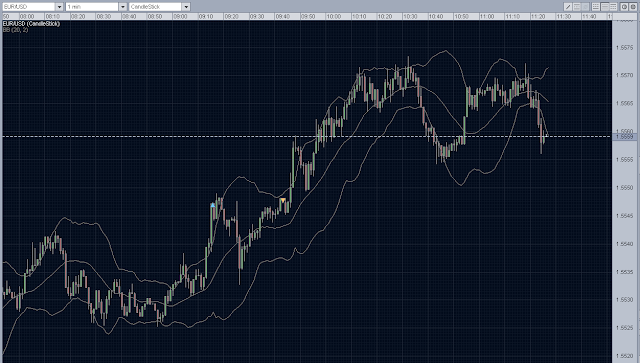Click the icon with dashed rows above a solid line
The width and height of the screenshot is (640, 363).
596,7
